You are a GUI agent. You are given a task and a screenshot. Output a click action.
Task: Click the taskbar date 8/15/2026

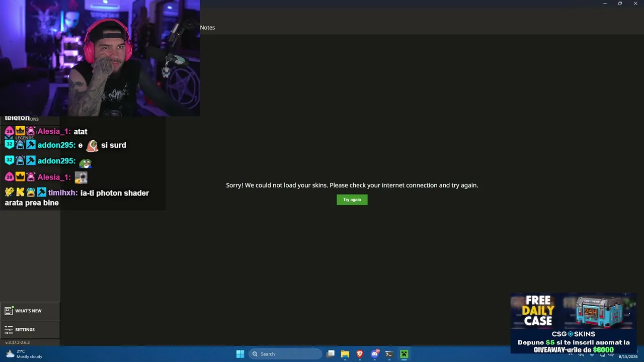tap(628, 356)
